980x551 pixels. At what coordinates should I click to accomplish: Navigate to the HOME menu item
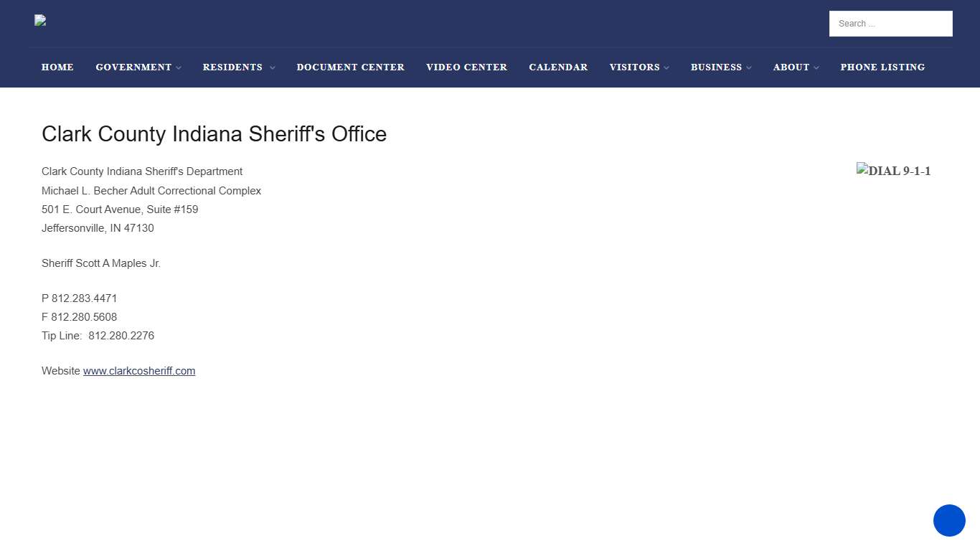(x=57, y=67)
